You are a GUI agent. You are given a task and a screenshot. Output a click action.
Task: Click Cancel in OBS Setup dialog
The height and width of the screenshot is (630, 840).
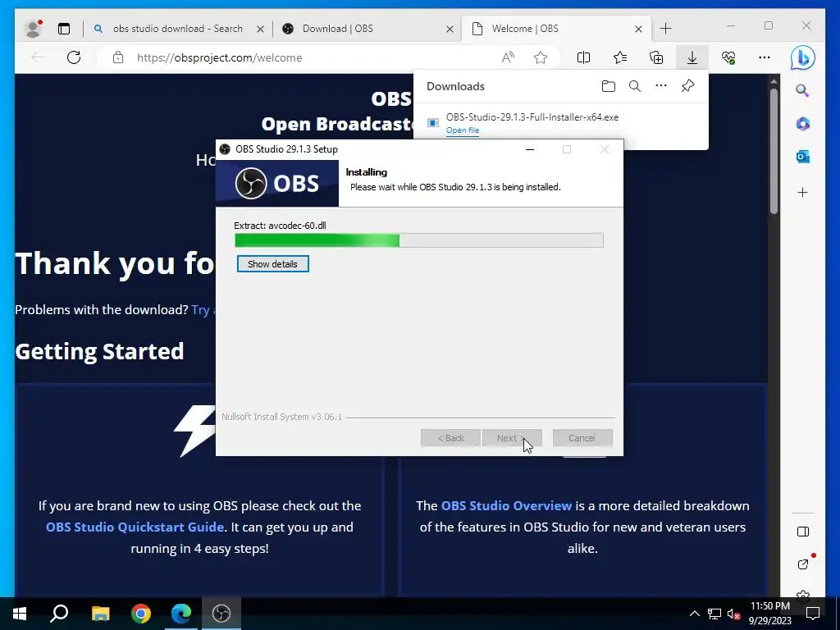coord(582,438)
